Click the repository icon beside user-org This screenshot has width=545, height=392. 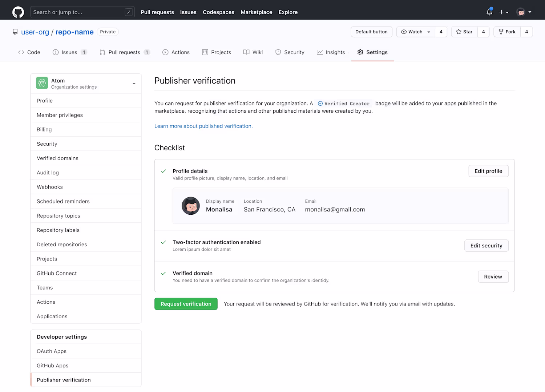click(x=15, y=32)
